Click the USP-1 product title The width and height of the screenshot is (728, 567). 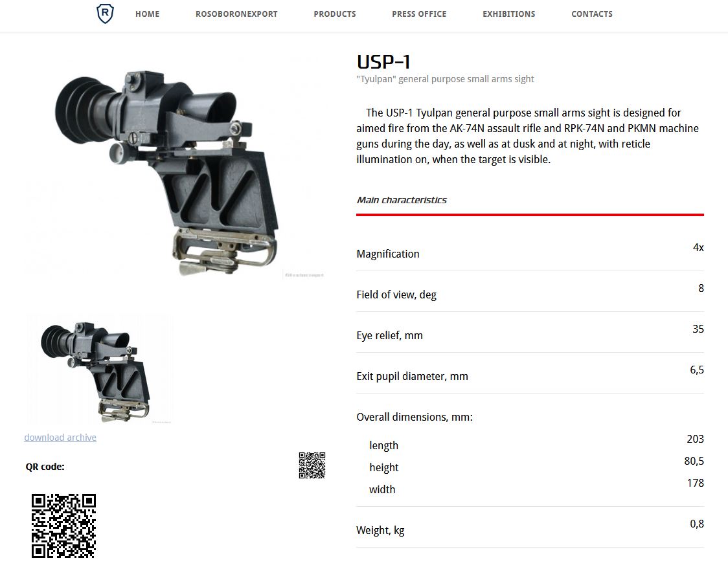(383, 61)
